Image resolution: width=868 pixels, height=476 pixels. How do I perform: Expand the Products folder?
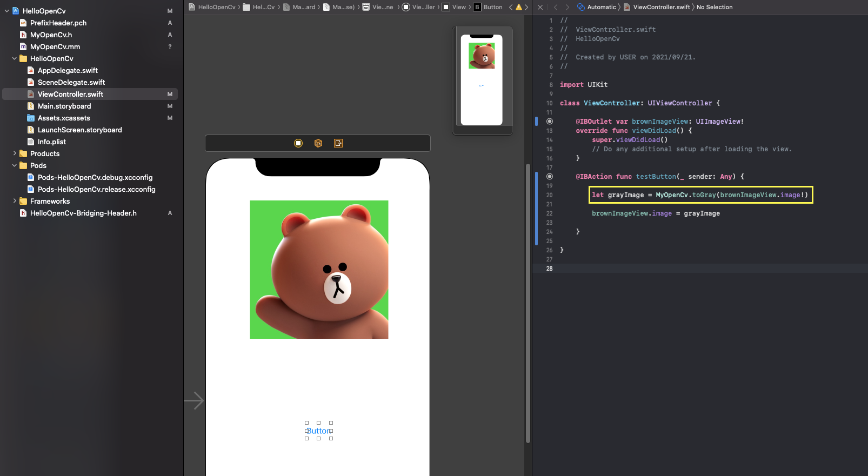(14, 153)
